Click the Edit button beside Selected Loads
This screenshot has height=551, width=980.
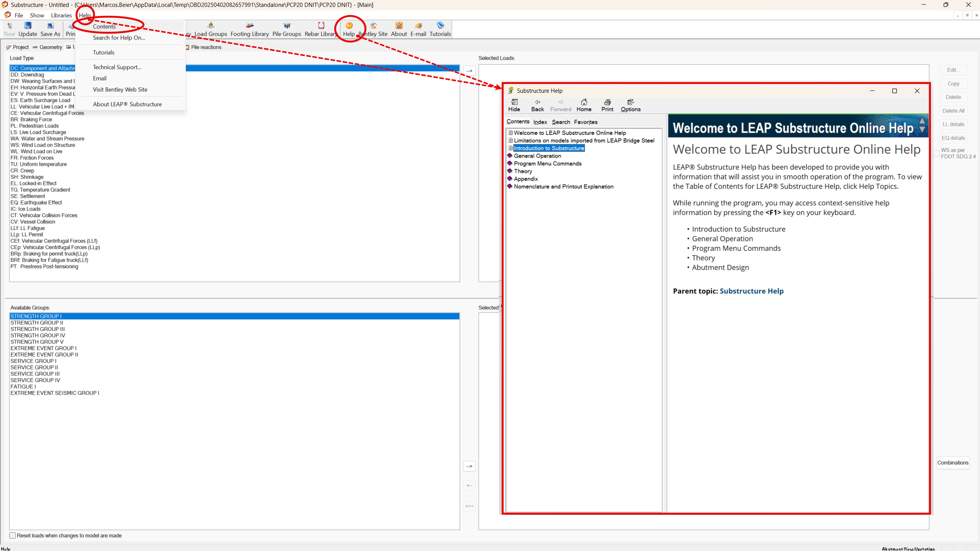pos(953,70)
